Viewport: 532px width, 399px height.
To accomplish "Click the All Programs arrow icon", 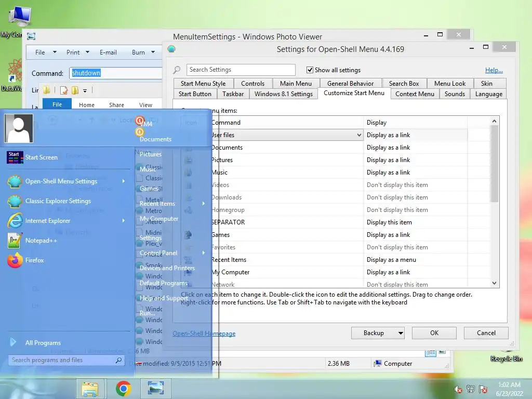I will pyautogui.click(x=12, y=342).
